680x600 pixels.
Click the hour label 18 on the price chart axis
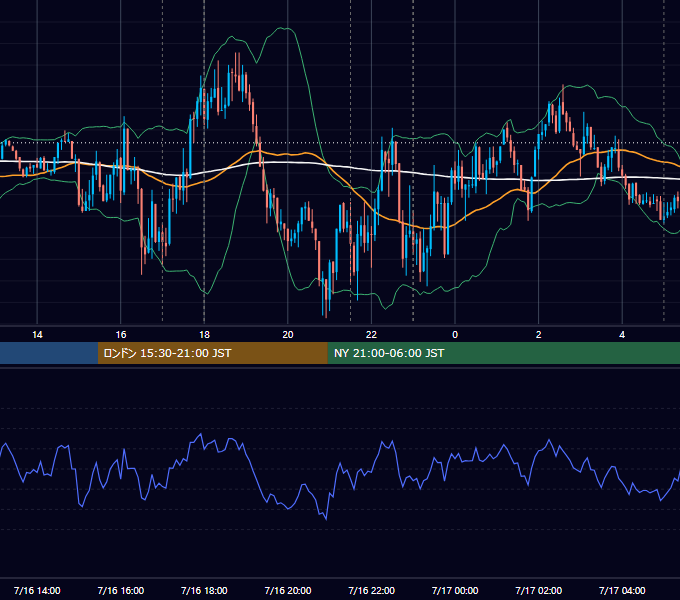[x=204, y=335]
